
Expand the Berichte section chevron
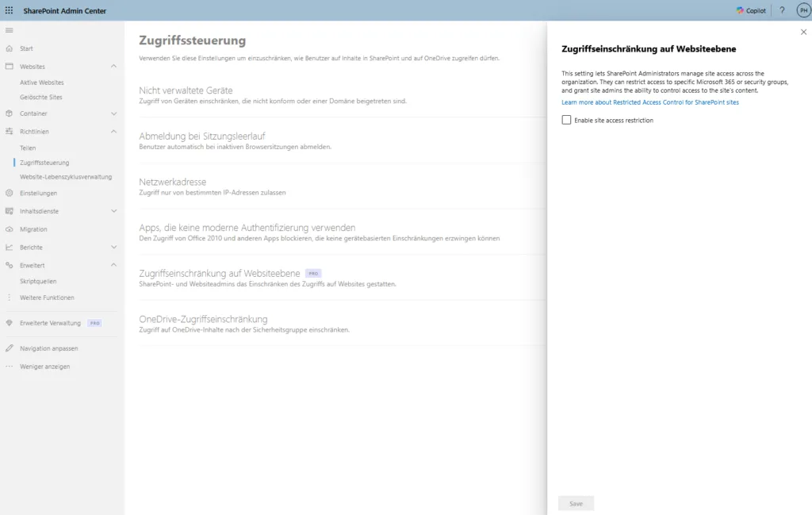[113, 248]
